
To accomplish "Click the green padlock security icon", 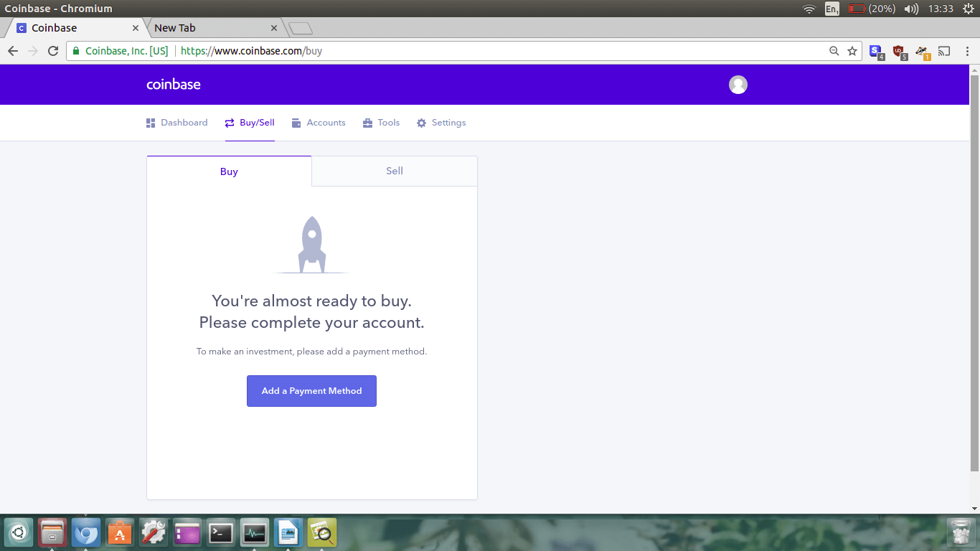I will click(x=76, y=51).
